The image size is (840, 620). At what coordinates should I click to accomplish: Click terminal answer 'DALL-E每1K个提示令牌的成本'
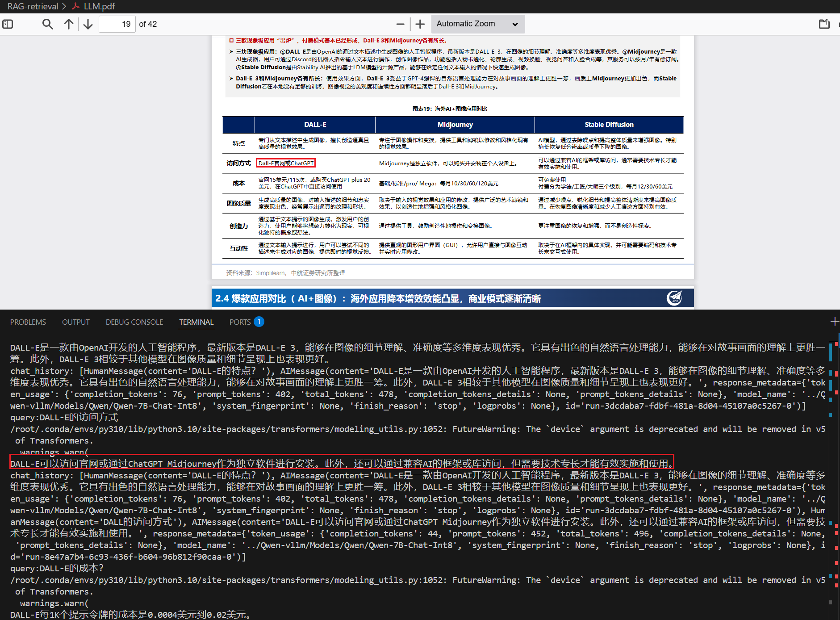[130, 615]
